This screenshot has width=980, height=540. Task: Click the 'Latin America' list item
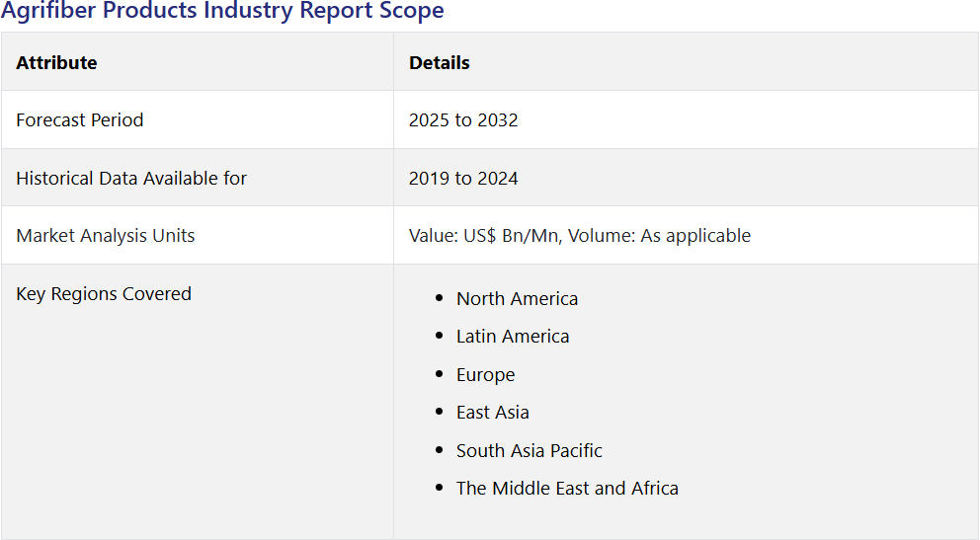pyautogui.click(x=513, y=337)
